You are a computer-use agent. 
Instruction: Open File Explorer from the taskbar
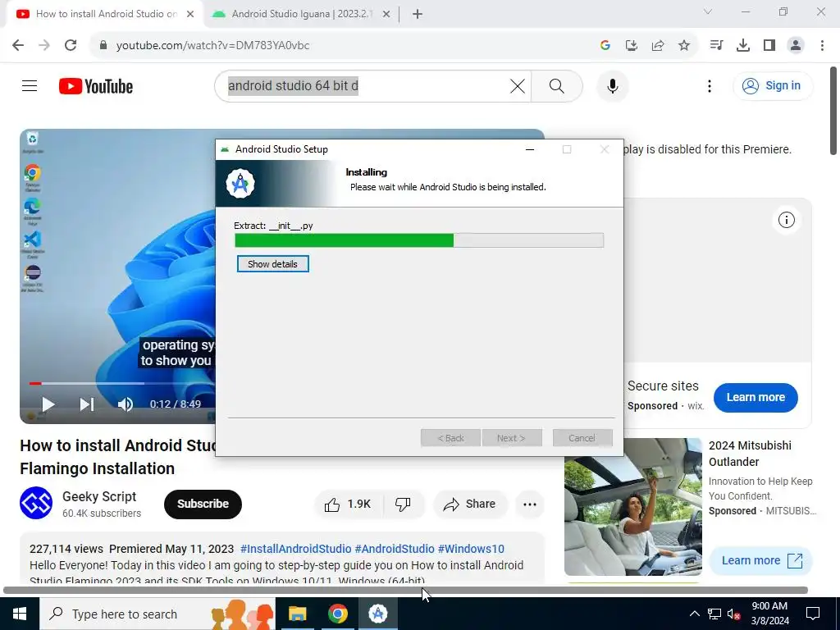[x=297, y=614]
